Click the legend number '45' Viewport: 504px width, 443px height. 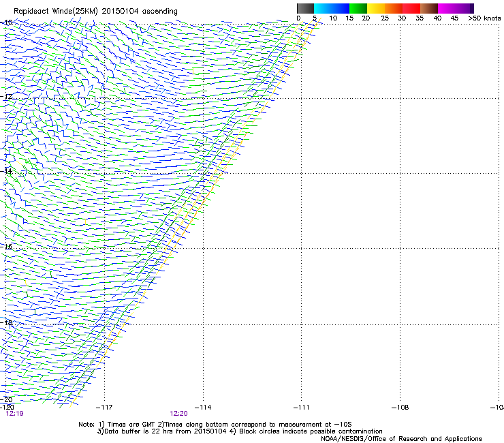tap(454, 18)
